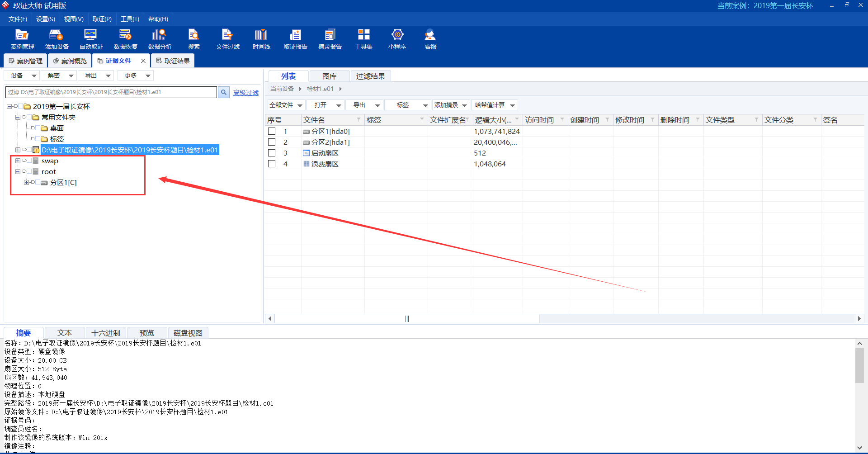Tick the root tree node checkbox
This screenshot has height=454, width=868.
(x=29, y=171)
